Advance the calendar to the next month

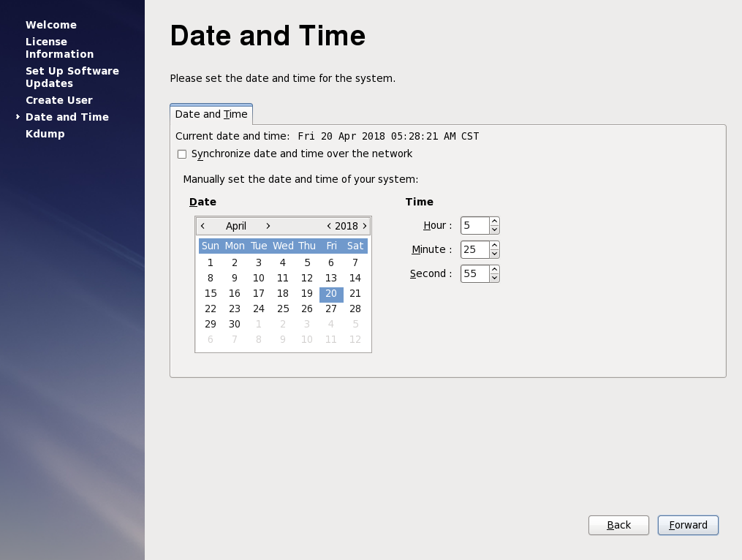pos(268,226)
